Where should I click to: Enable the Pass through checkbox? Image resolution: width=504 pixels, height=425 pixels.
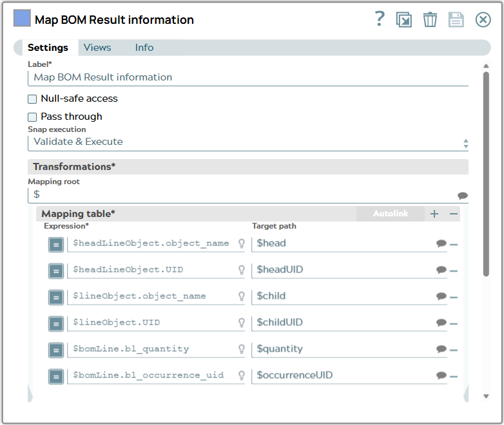pyautogui.click(x=32, y=117)
